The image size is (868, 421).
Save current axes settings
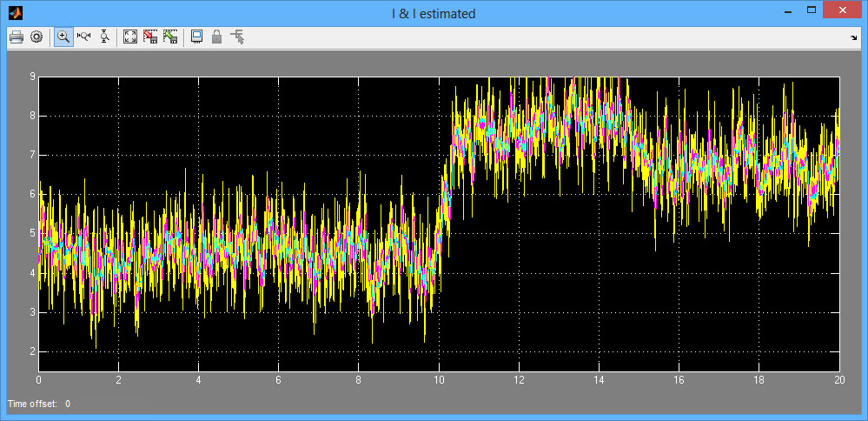(150, 37)
